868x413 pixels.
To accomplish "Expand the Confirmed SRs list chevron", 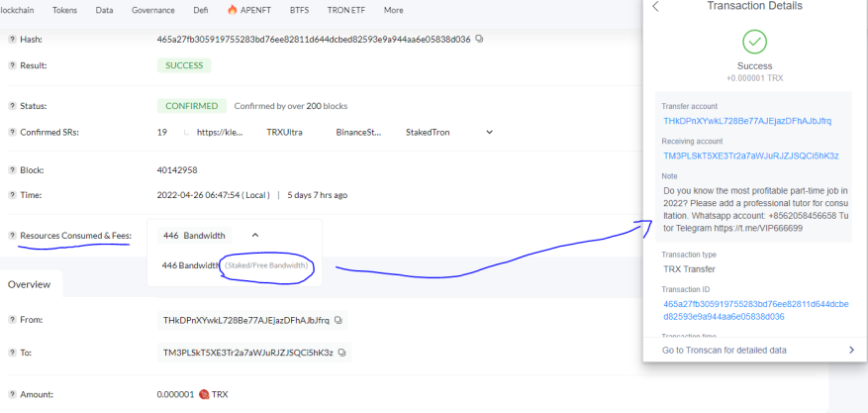I will (489, 133).
